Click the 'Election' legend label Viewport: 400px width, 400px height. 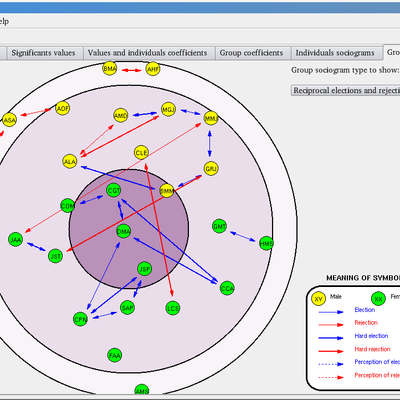(x=365, y=310)
